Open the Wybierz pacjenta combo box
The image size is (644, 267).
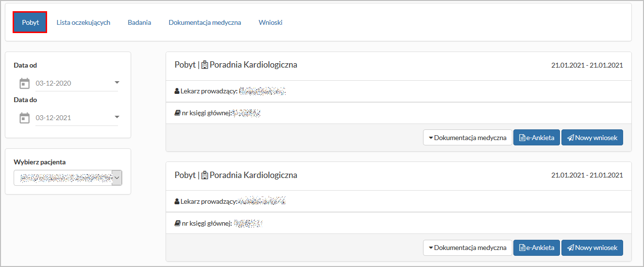68,178
